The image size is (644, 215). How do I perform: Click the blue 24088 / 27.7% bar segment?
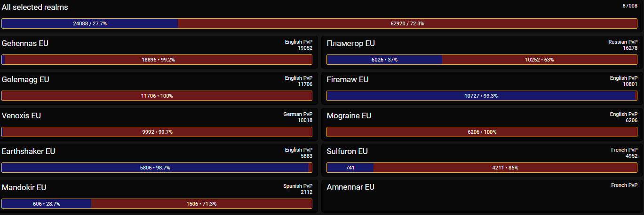(90, 23)
